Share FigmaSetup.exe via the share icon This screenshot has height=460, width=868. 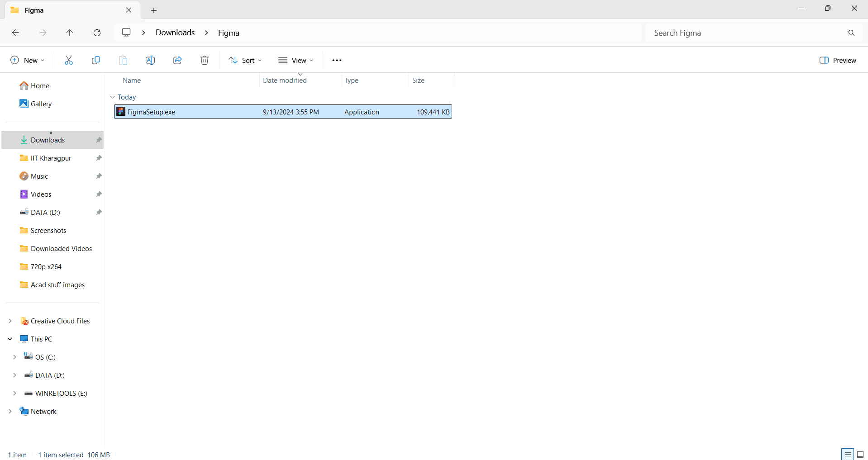tap(177, 60)
